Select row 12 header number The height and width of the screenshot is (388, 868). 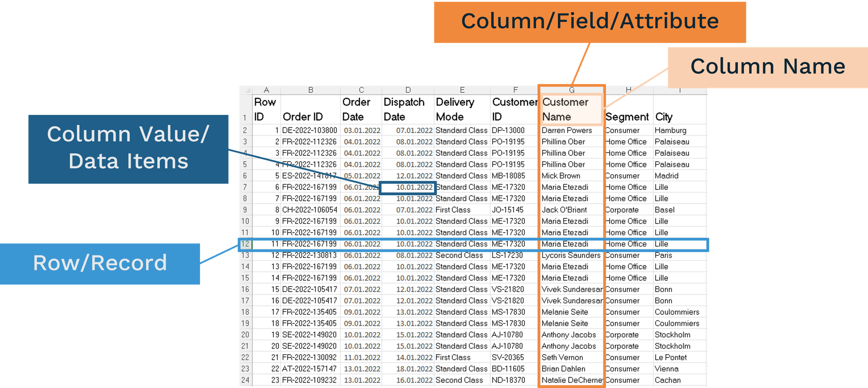pos(245,244)
